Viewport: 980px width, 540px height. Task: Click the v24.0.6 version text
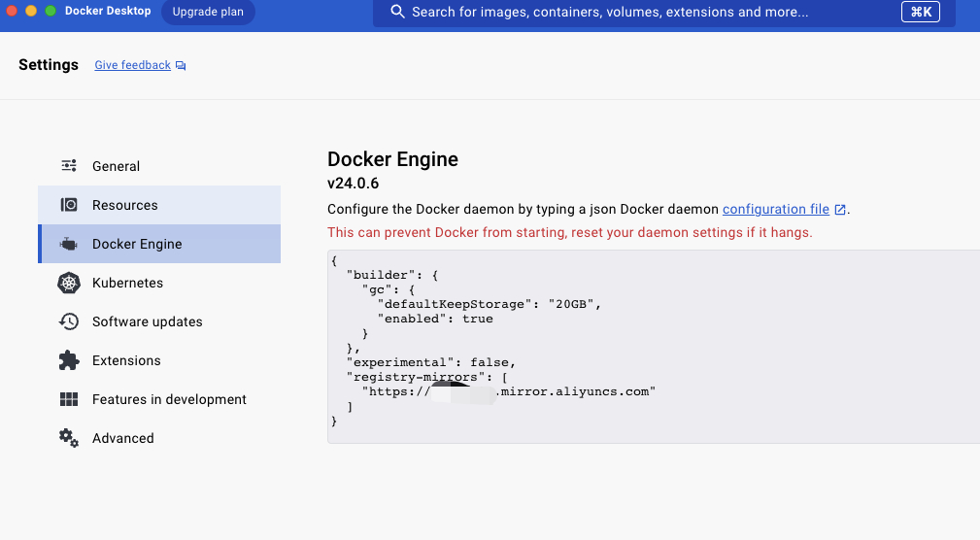[354, 184]
